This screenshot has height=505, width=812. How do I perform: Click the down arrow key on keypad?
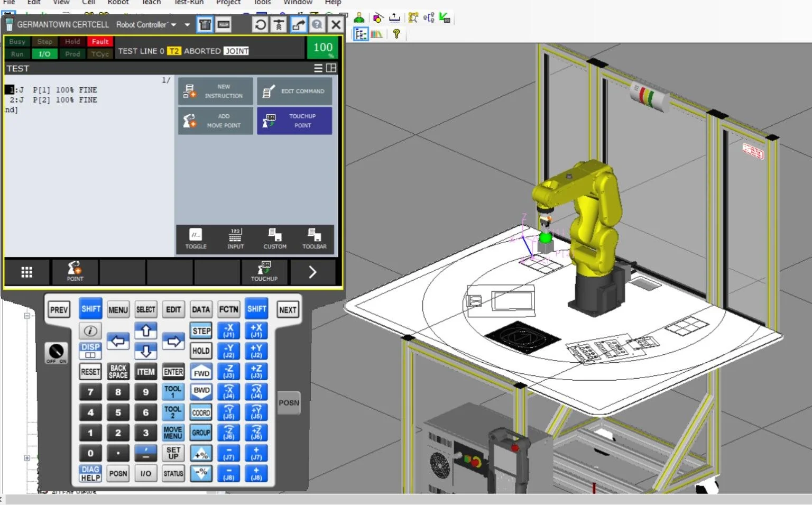[x=146, y=351]
